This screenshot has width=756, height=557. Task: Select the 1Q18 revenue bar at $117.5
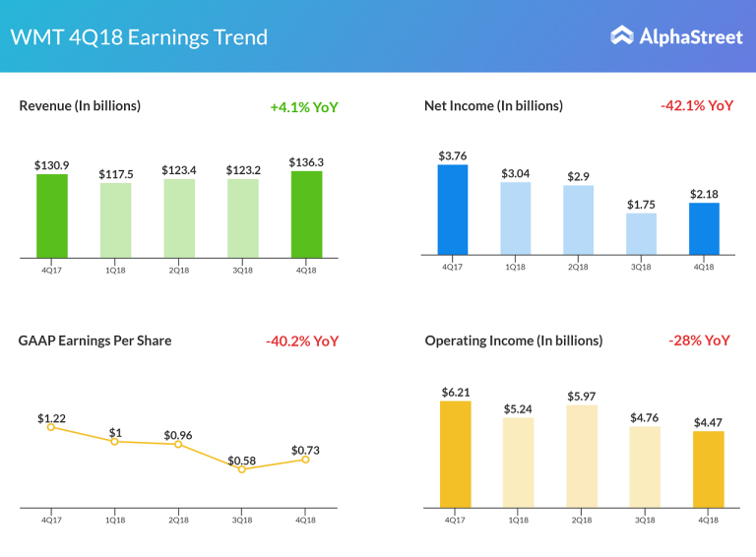[x=115, y=219]
